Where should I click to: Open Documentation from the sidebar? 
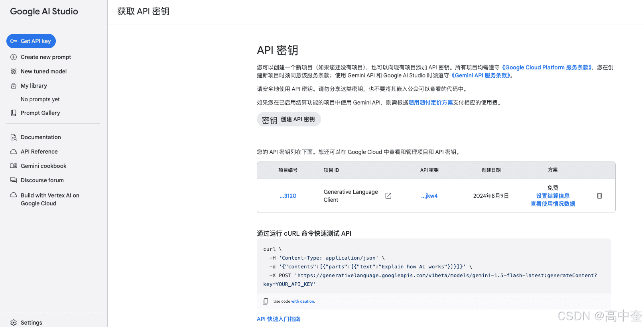coord(41,137)
